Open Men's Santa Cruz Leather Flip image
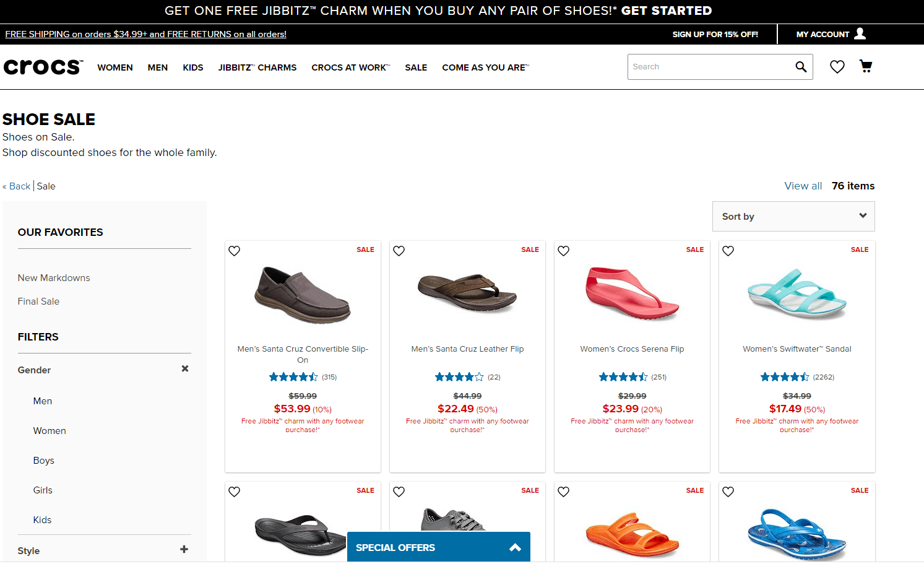Viewport: 924px width, 564px height. pos(467,294)
